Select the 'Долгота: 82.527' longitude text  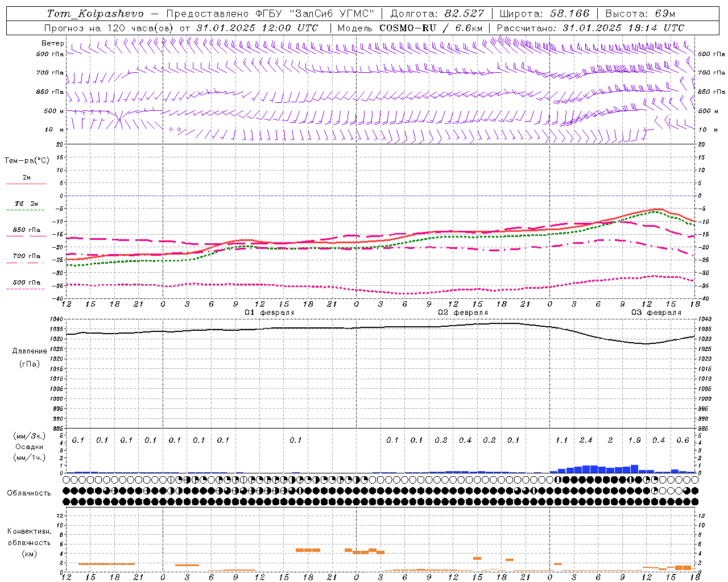coord(437,14)
